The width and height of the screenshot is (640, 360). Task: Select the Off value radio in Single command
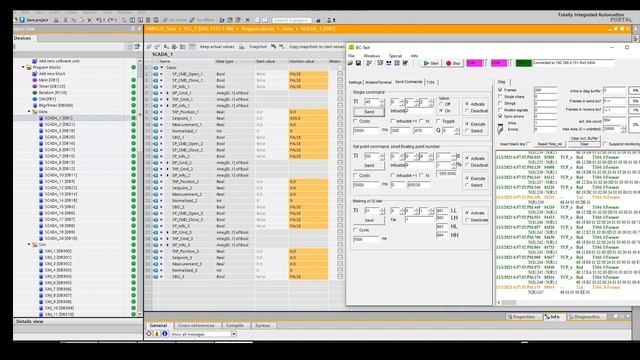click(x=441, y=104)
